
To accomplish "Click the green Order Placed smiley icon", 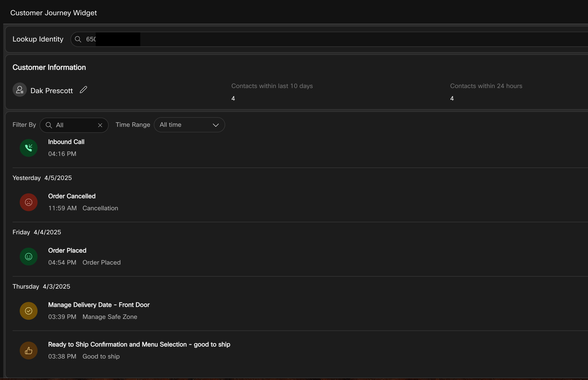I will click(x=29, y=256).
